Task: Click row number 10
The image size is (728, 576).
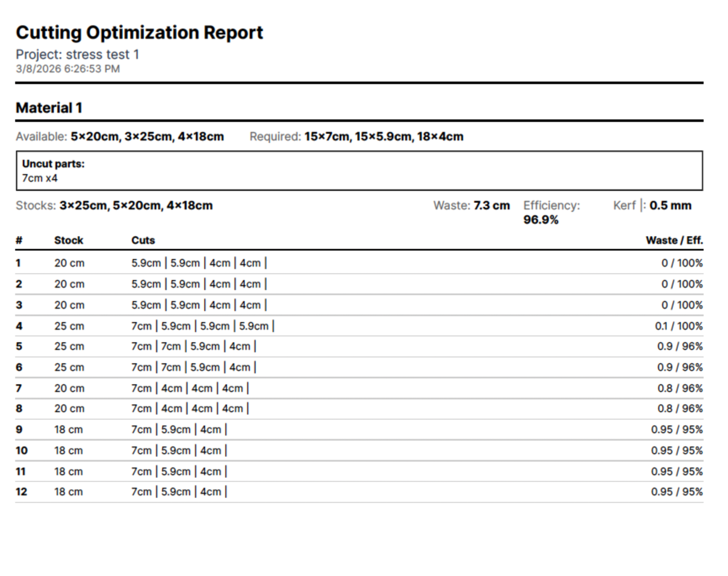Action: (21, 451)
